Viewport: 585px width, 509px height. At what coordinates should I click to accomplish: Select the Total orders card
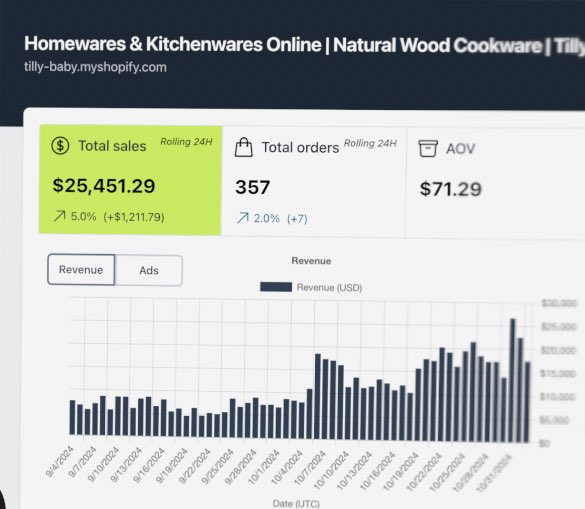314,182
